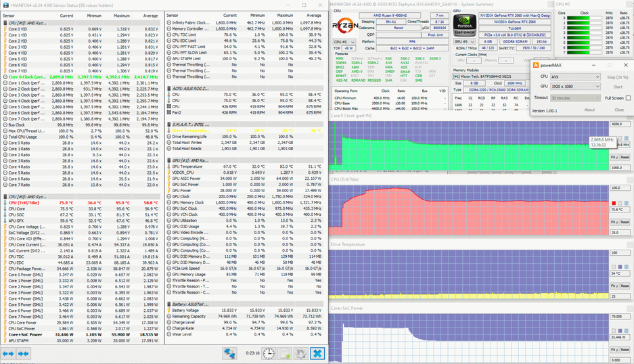Click the Maximum column header in left pane
Viewport: 634px width, 364px height.
(122, 16)
